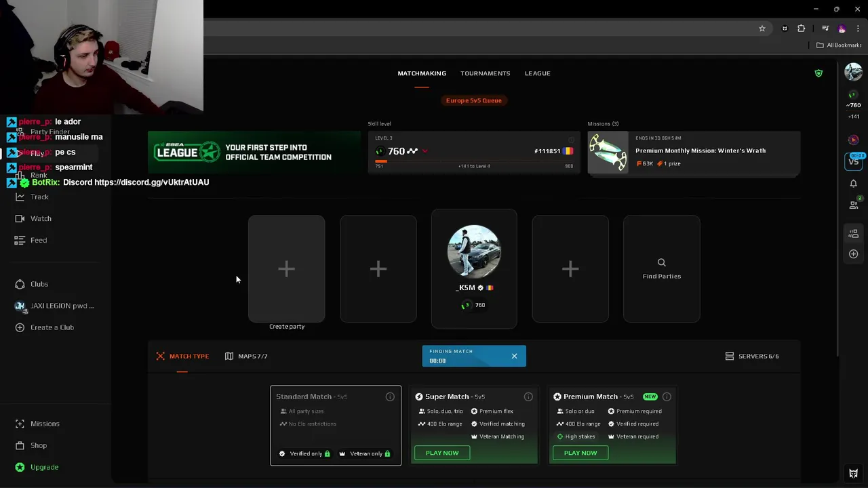The height and width of the screenshot is (488, 868).
Task: Switch to the League tab
Action: tap(537, 73)
